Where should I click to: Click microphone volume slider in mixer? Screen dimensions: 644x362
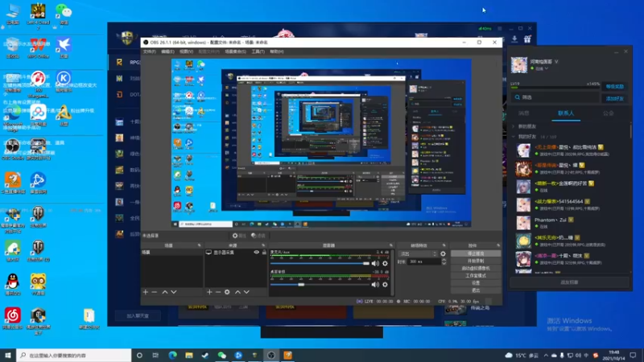pyautogui.click(x=320, y=264)
